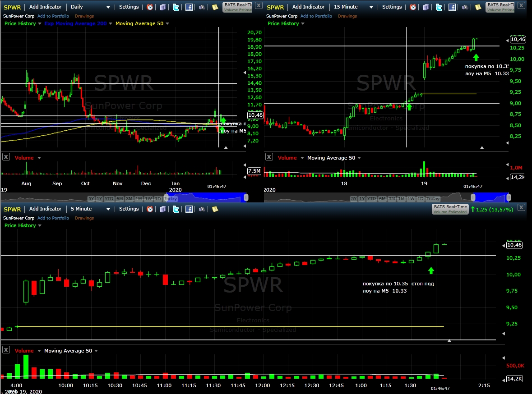Add note with sticky icon in 5 Minute chart
This screenshot has height=394, width=532.
coord(215,209)
